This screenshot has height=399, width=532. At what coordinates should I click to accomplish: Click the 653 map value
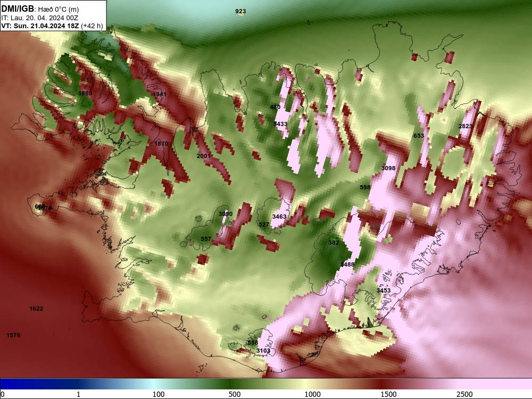tap(419, 135)
